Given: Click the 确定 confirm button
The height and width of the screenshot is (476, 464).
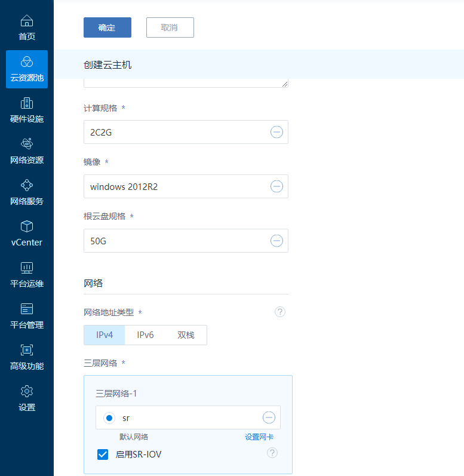Looking at the screenshot, I should coord(107,27).
